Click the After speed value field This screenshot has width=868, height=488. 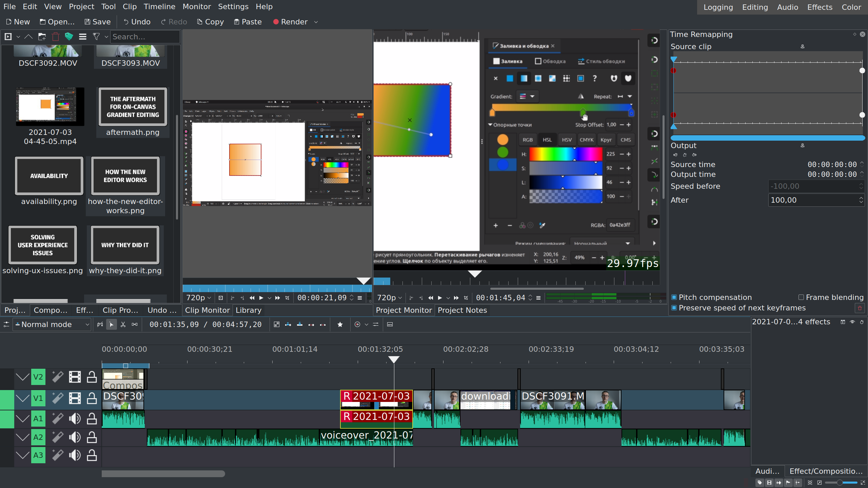coord(816,200)
